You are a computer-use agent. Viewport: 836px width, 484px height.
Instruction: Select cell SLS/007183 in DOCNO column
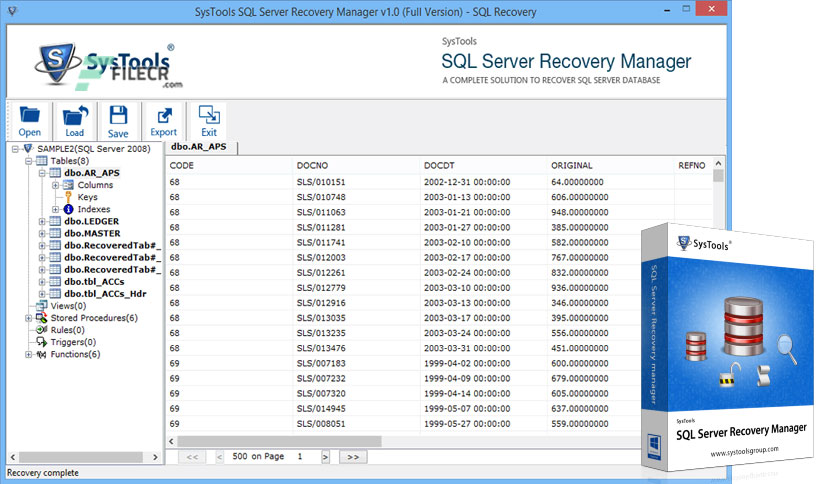[321, 363]
